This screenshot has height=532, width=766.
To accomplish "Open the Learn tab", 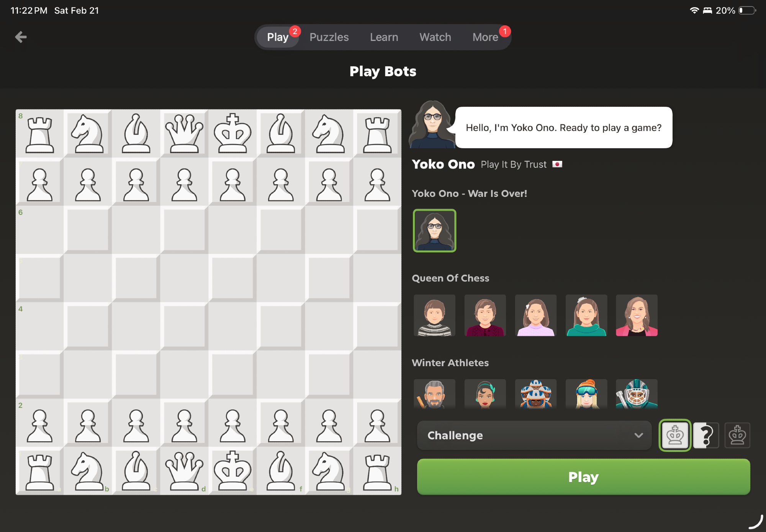I will coord(384,37).
